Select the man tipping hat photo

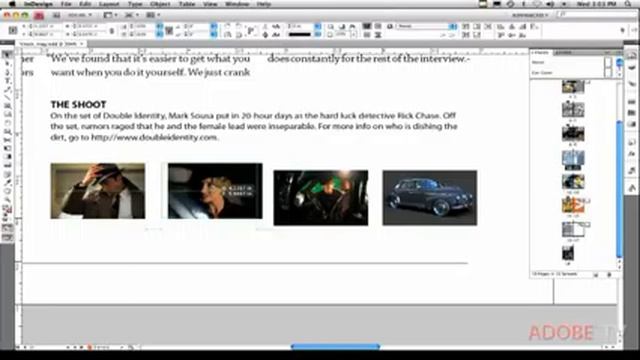tap(98, 191)
